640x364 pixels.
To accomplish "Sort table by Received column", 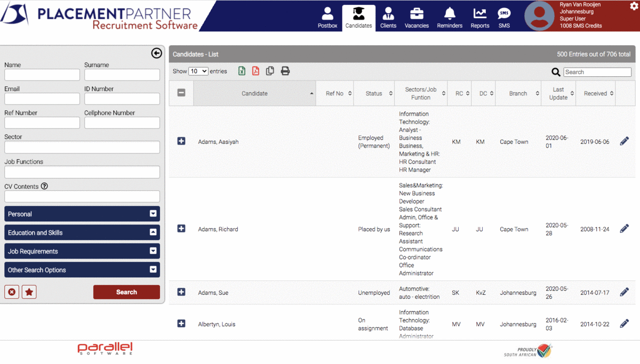I will pos(596,93).
